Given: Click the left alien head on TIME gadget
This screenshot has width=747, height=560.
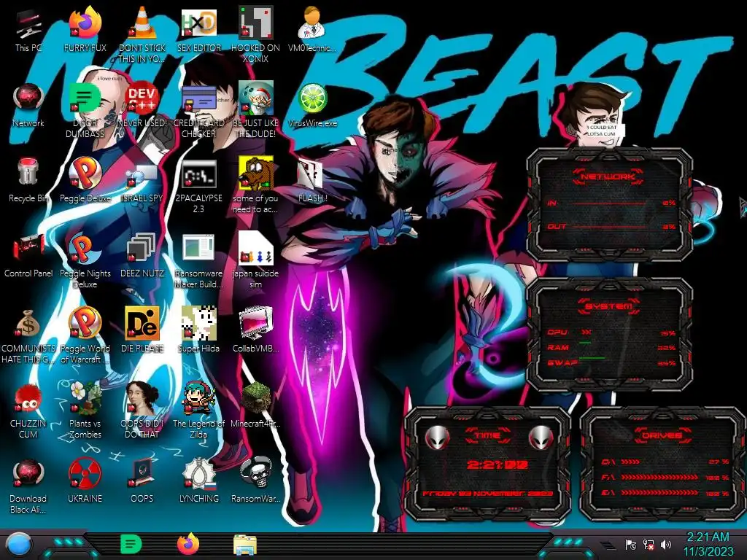Looking at the screenshot, I should 436,438.
